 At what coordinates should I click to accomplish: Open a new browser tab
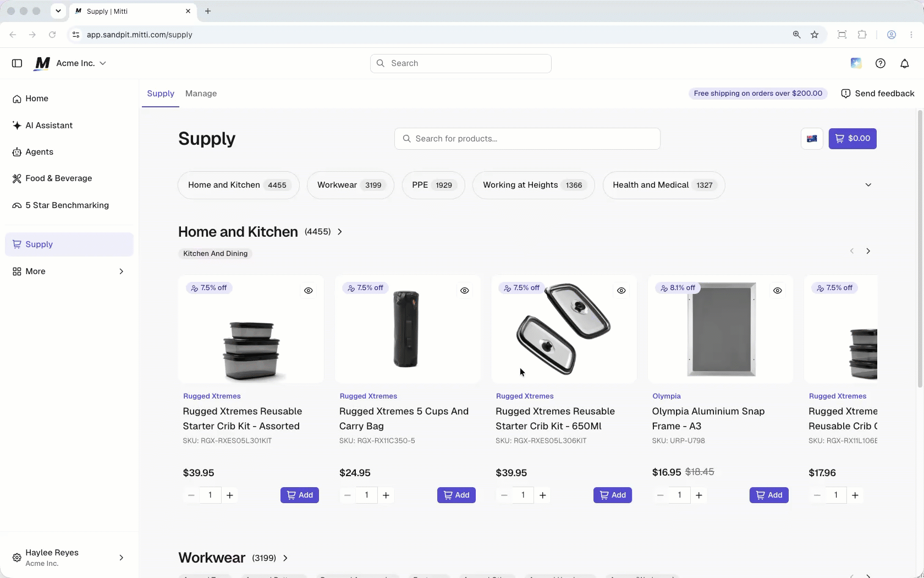208,11
